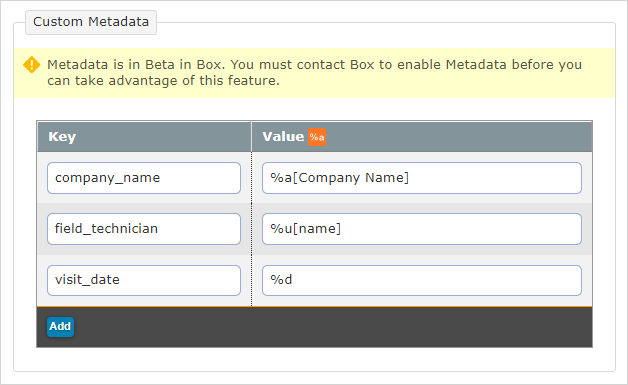The image size is (628, 385).
Task: Click the %a[Company Name] value field
Action: [422, 178]
